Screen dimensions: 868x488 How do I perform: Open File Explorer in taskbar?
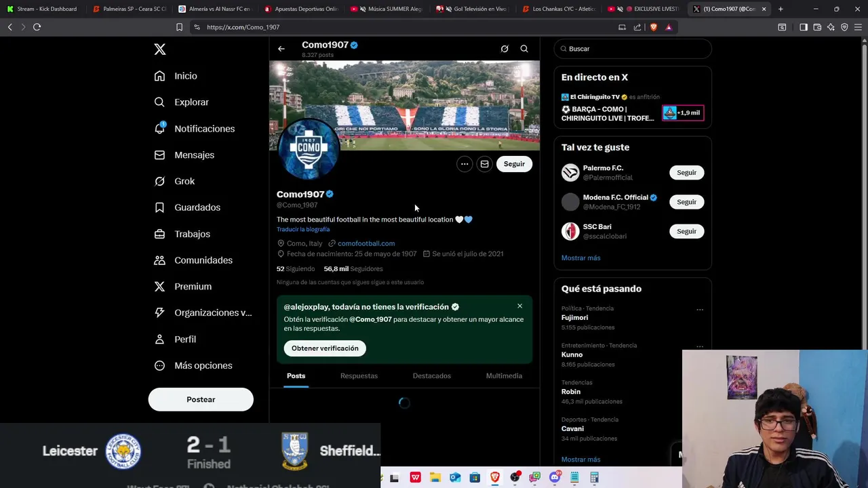pos(435,478)
